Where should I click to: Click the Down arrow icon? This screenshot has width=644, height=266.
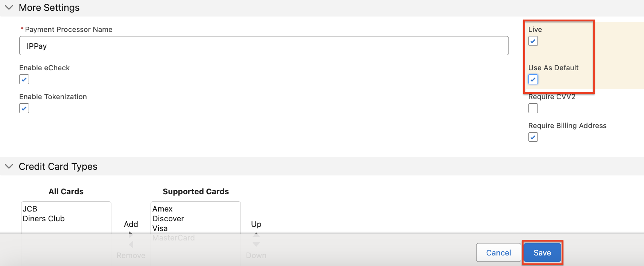256,245
